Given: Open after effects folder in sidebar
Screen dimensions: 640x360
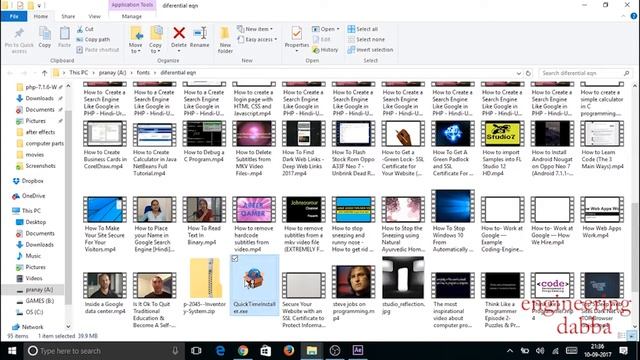Looking at the screenshot, I should 40,132.
